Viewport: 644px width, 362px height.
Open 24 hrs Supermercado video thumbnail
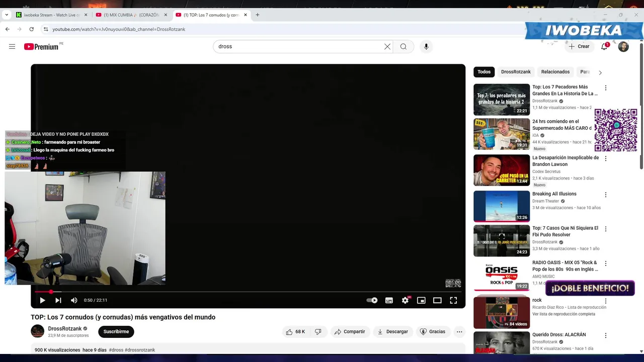click(x=502, y=134)
